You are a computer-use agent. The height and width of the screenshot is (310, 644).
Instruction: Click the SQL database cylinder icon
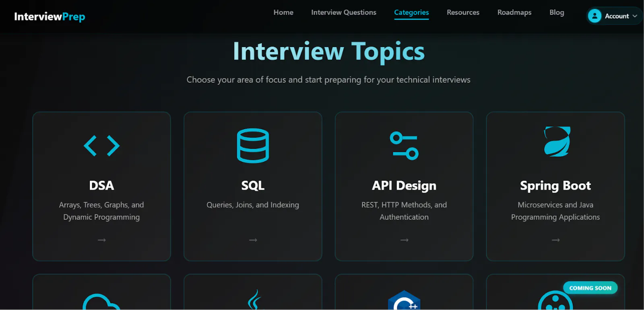[253, 146]
